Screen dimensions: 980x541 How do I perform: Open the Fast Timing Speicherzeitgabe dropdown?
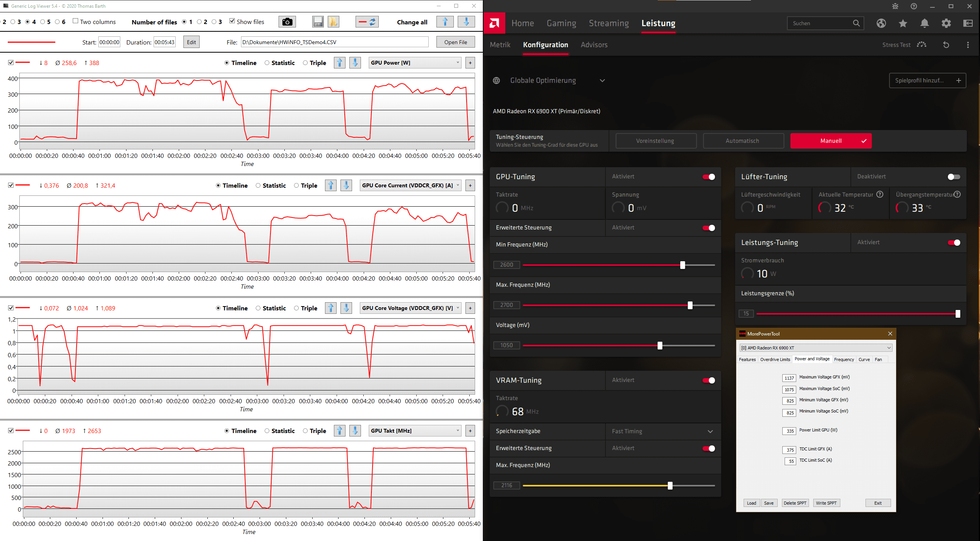pyautogui.click(x=663, y=431)
